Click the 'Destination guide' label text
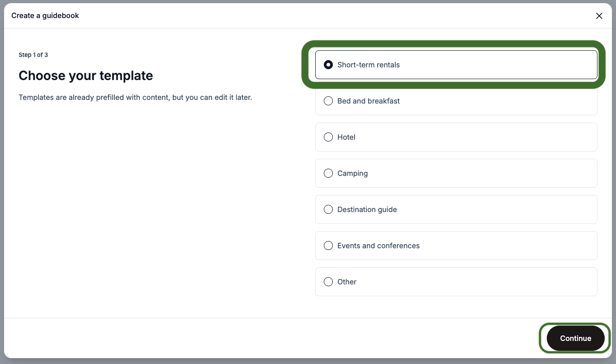Screen dimensions: 616x364 tap(367, 209)
